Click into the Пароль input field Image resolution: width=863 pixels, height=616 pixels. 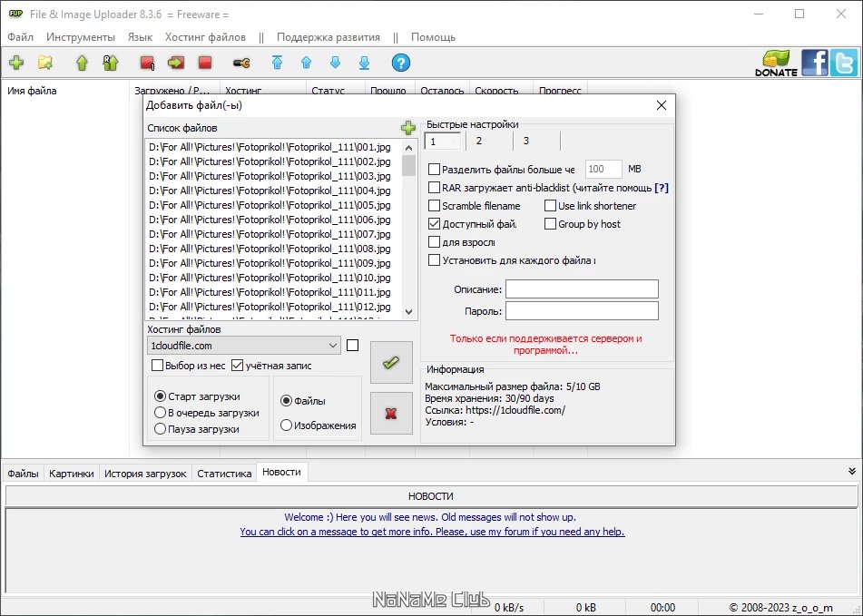coord(582,311)
